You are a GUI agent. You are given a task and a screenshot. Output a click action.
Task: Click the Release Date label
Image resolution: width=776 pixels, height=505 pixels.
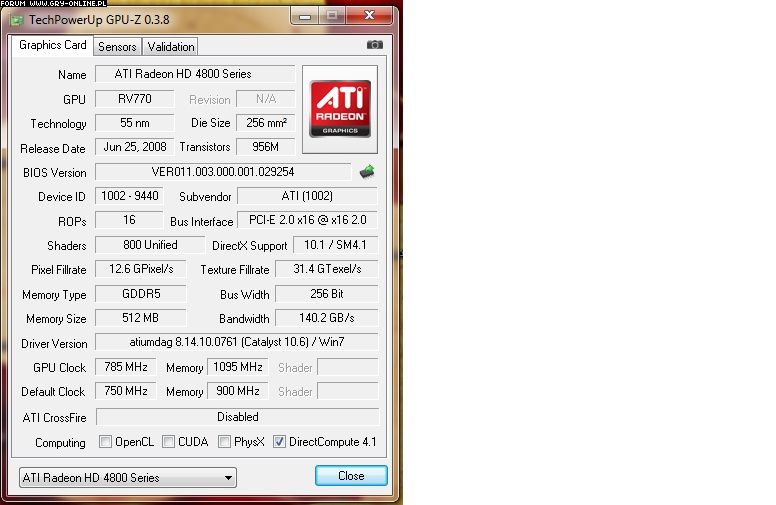(53, 149)
